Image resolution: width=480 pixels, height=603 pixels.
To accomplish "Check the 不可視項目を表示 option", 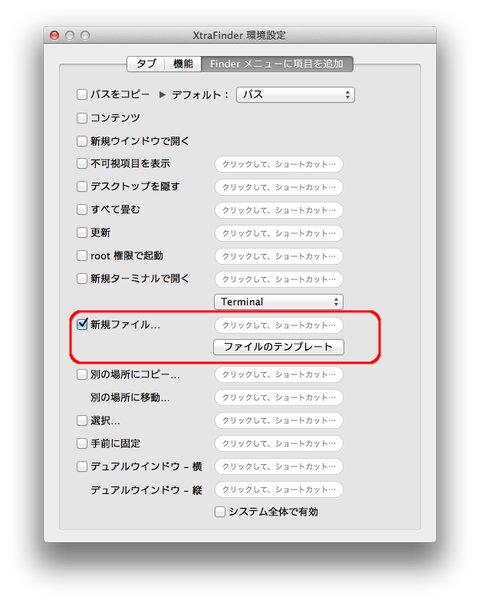I will pyautogui.click(x=82, y=164).
